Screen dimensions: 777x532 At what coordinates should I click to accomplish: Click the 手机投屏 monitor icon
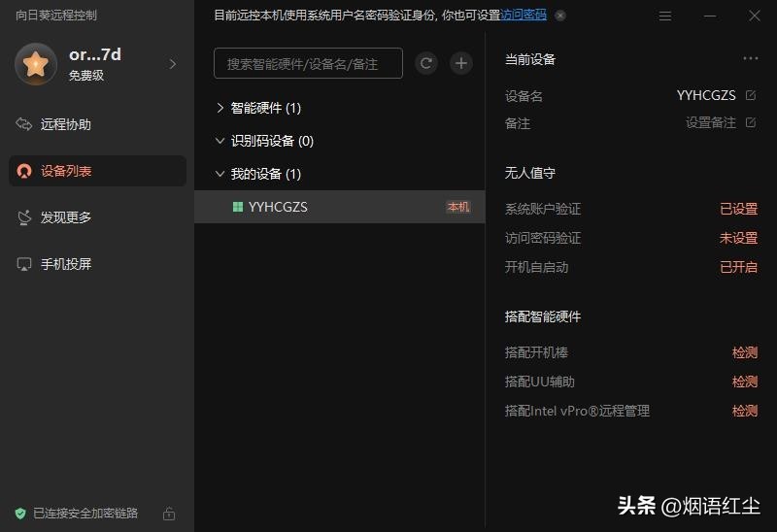[x=23, y=264]
